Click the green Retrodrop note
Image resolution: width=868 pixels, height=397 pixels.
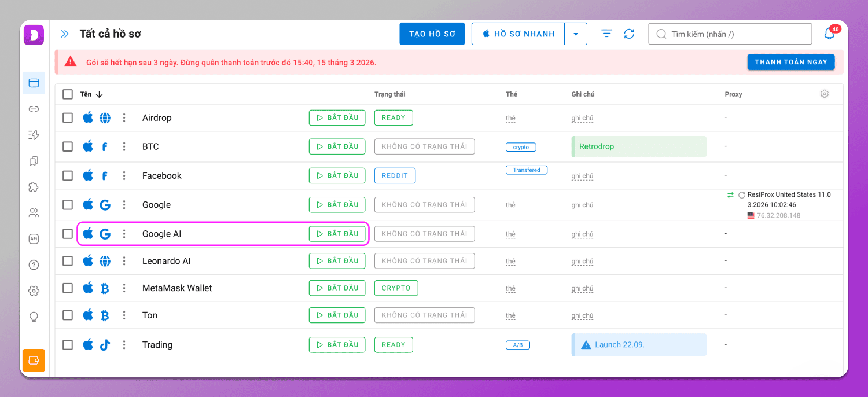click(639, 146)
